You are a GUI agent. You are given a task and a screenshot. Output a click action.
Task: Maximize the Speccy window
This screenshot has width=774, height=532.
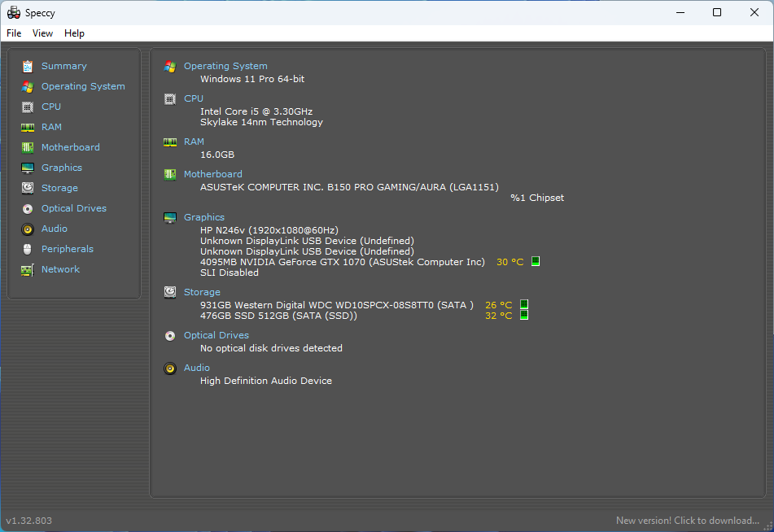(717, 12)
